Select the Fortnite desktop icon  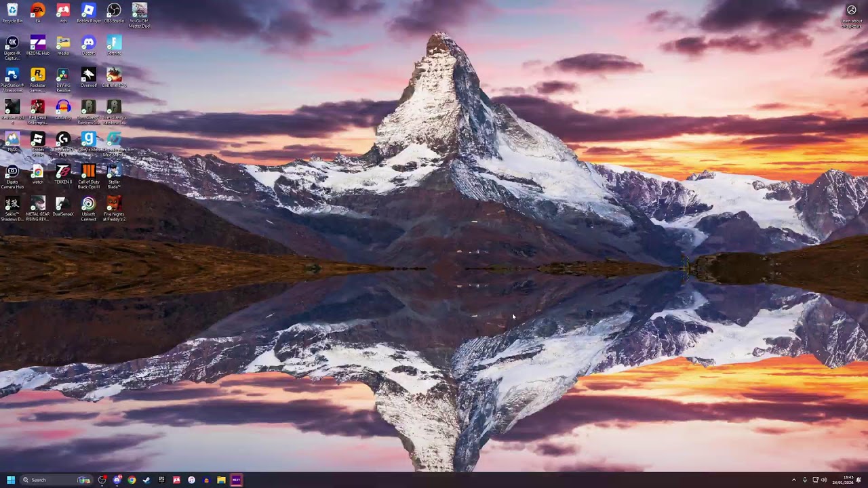tap(114, 45)
